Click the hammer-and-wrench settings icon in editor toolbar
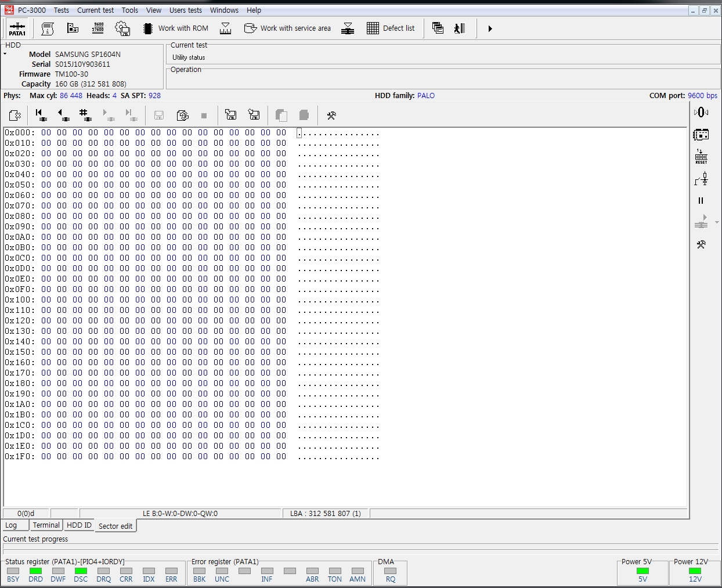Viewport: 722px width, 588px height. coord(331,116)
